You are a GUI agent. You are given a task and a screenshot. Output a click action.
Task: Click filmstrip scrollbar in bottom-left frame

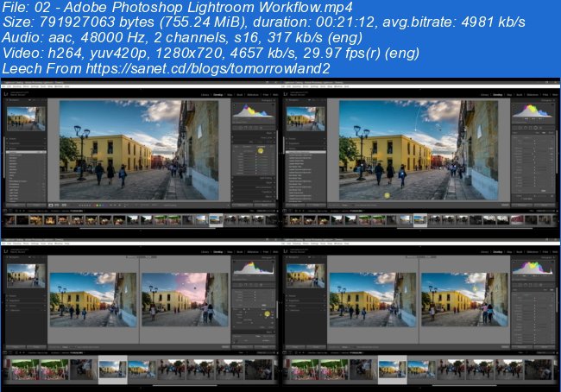tap(184, 386)
